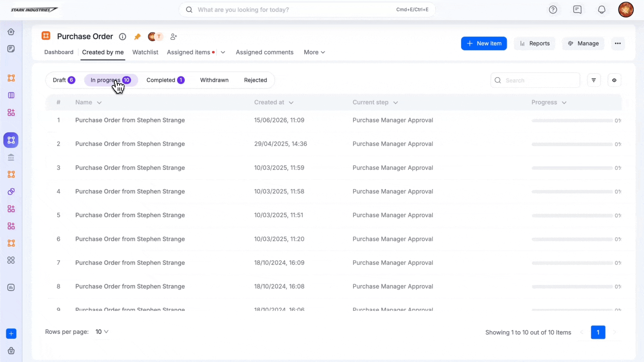Click the date 10/03/2025, 11:51
Screen dimensions: 644x362
pyautogui.click(x=278, y=215)
